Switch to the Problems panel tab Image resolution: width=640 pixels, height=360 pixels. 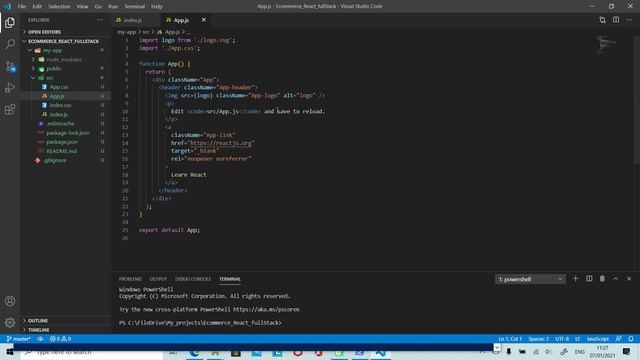click(x=130, y=279)
